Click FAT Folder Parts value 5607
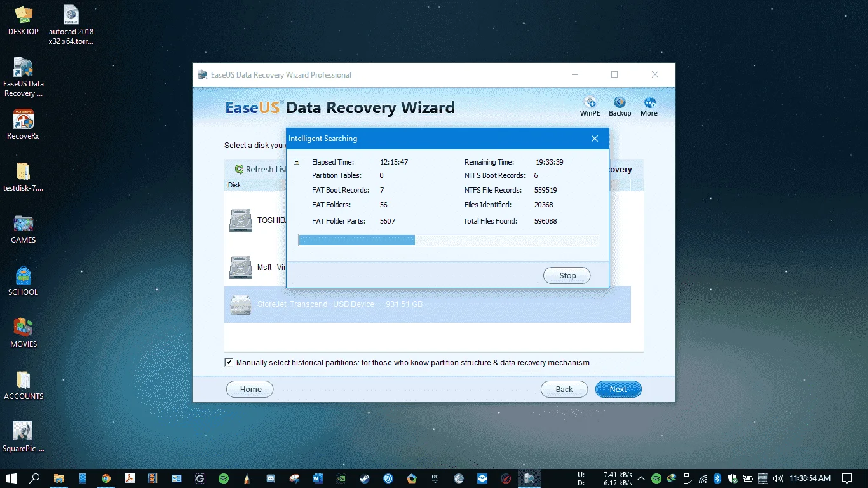The image size is (868, 488). click(388, 221)
